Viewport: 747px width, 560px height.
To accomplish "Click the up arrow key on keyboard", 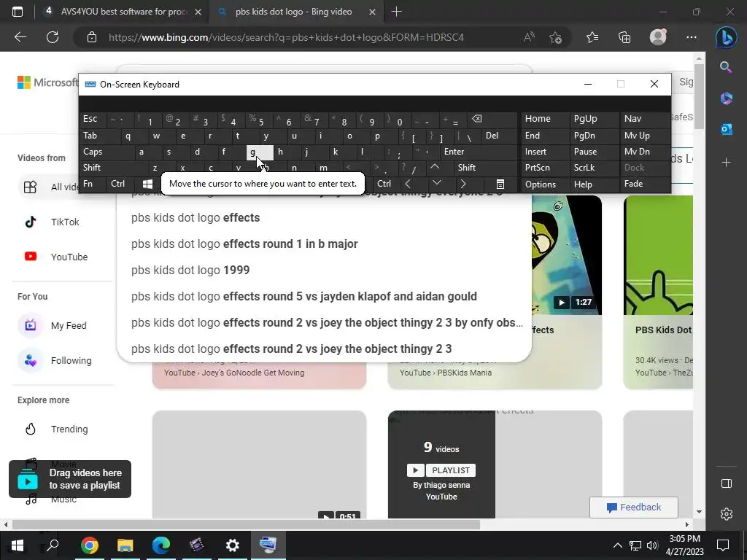I will (435, 168).
